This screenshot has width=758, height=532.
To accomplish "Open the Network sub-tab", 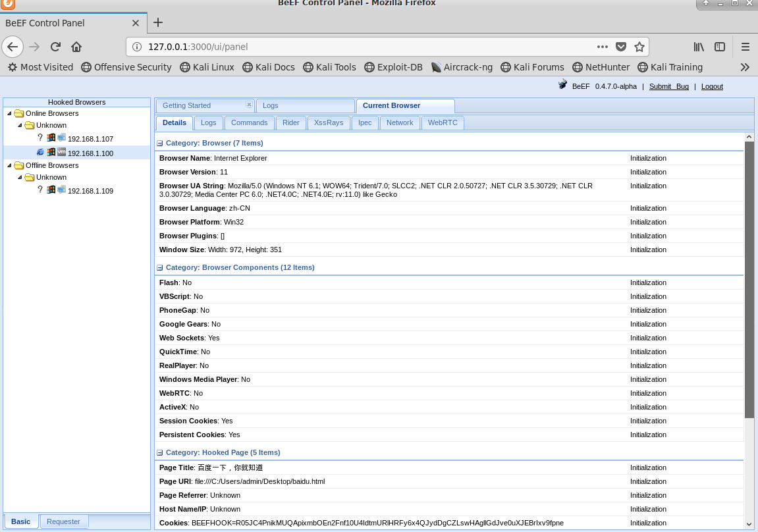I will pos(400,122).
